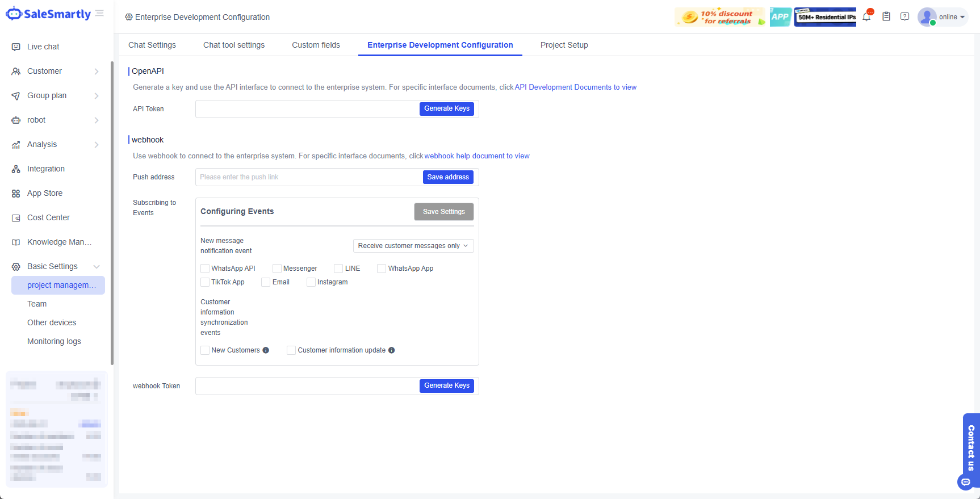Open the clipboard task icon in header
This screenshot has height=499, width=980.
point(886,17)
